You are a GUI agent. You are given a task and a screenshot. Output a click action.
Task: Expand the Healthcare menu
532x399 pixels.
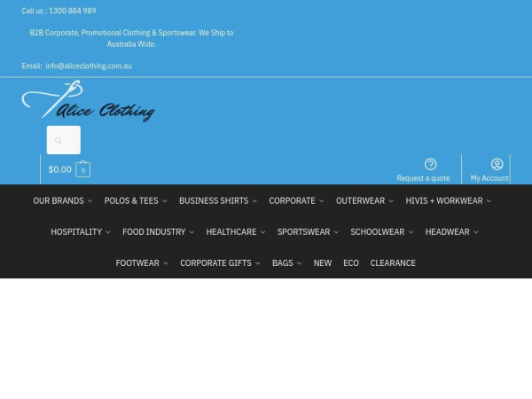[x=235, y=232]
